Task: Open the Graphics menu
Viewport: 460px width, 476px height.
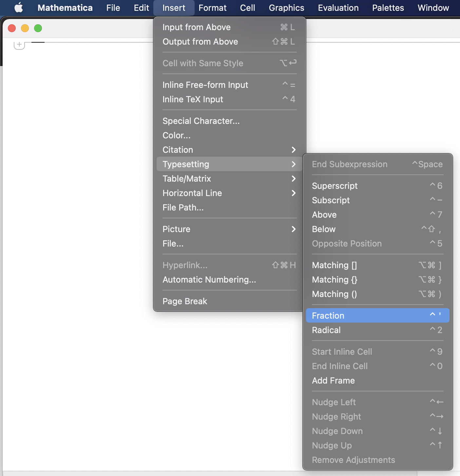Action: [286, 8]
